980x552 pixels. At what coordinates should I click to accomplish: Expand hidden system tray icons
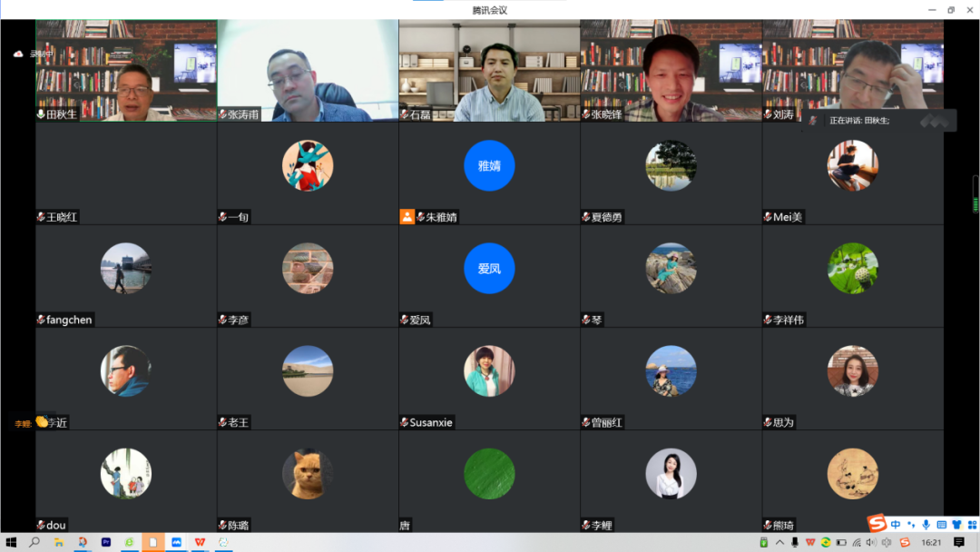click(x=780, y=542)
